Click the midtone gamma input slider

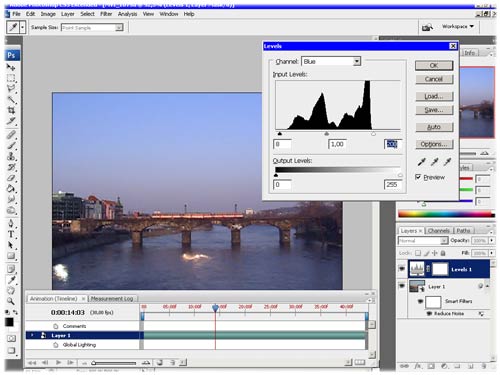tap(326, 134)
